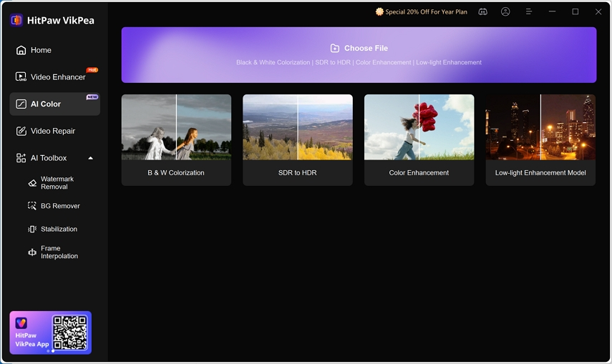Click the AI Toolbox grid icon
The image size is (612, 364).
[x=21, y=157]
